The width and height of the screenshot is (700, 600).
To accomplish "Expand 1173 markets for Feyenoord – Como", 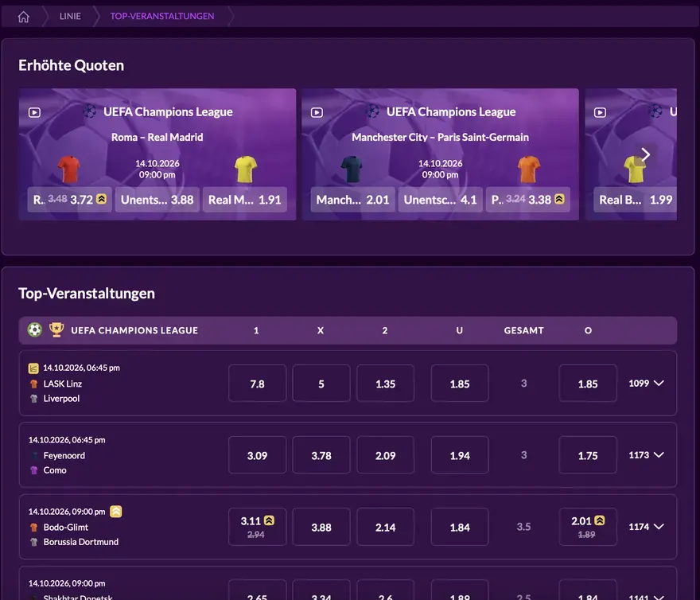I will coord(646,455).
